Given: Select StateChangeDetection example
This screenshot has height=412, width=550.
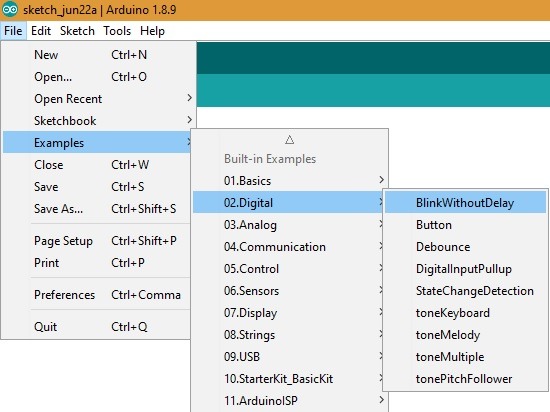Looking at the screenshot, I should [x=465, y=291].
